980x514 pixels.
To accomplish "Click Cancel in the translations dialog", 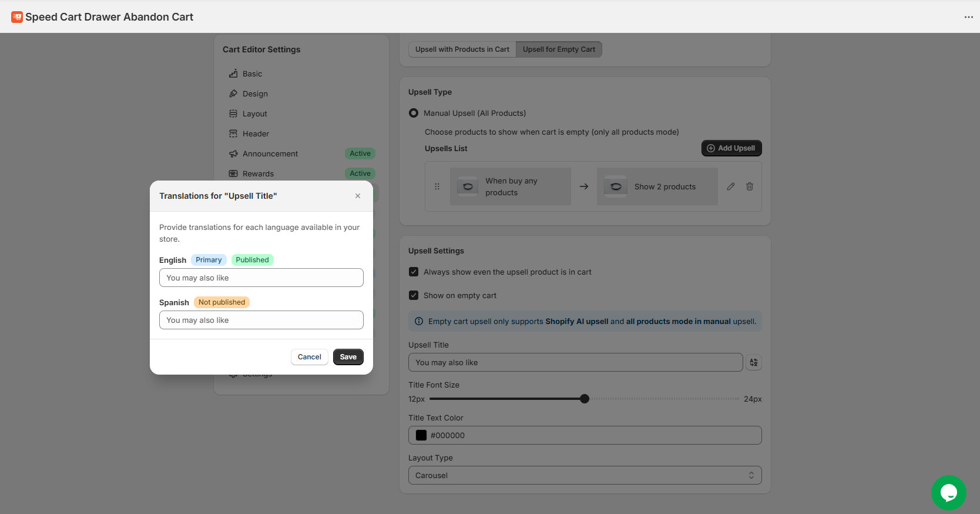I will pyautogui.click(x=309, y=357).
